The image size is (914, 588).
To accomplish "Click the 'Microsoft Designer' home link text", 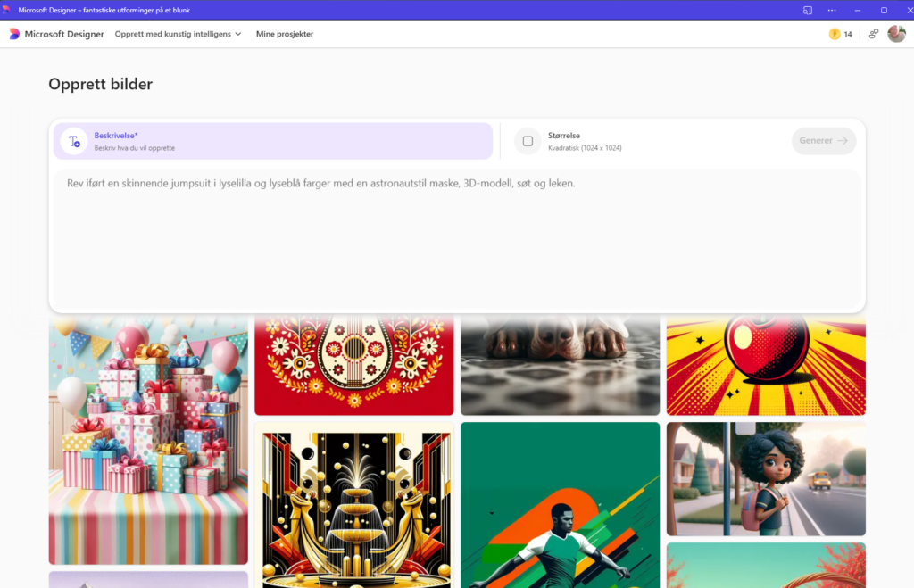I will pyautogui.click(x=64, y=34).
